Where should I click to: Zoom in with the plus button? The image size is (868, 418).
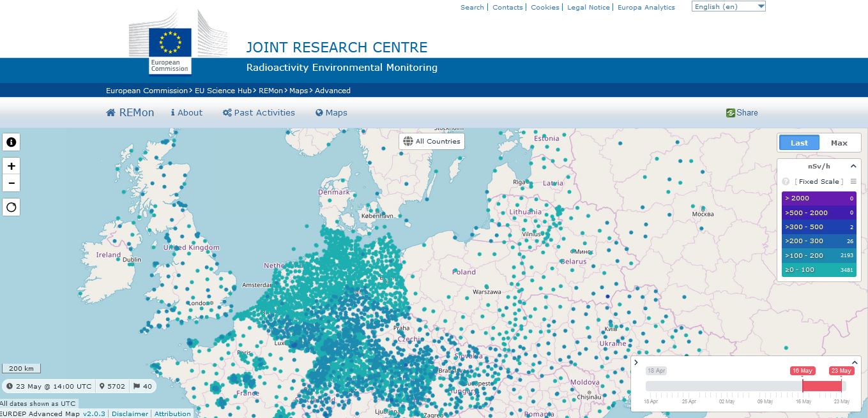tap(11, 166)
